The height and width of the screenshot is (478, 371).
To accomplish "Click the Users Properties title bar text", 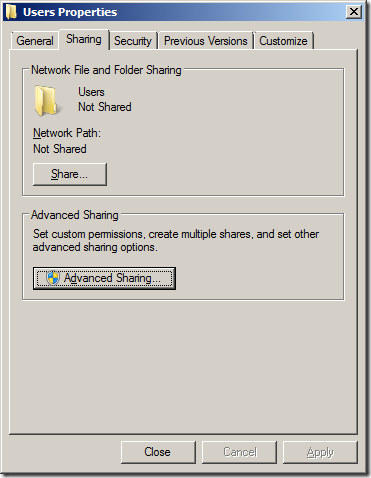I will tap(70, 12).
